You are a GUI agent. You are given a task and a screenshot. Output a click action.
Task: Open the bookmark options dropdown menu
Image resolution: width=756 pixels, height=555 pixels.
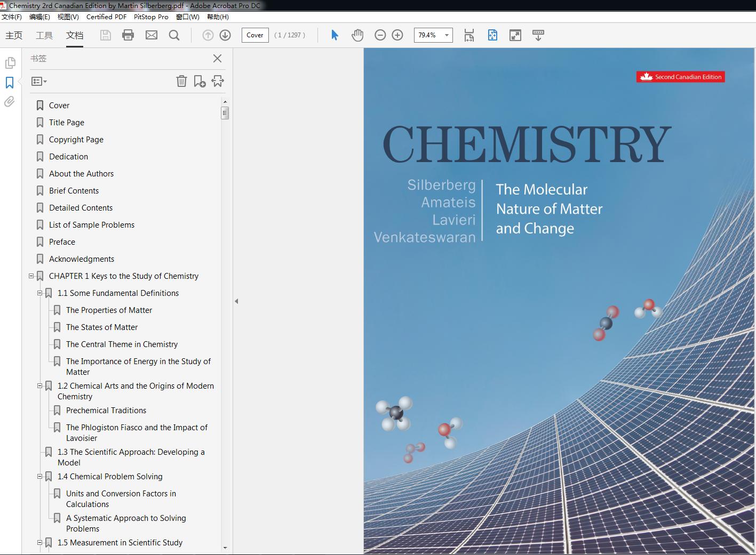39,82
